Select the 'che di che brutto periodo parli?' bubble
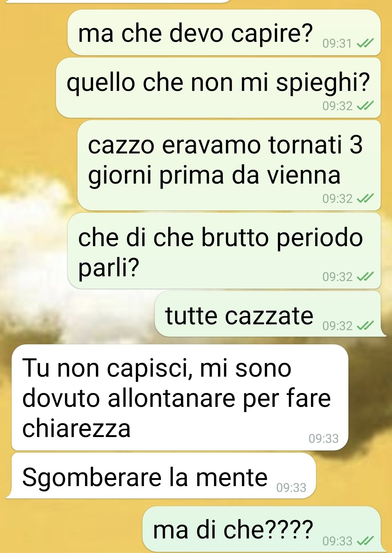 pyautogui.click(x=224, y=251)
